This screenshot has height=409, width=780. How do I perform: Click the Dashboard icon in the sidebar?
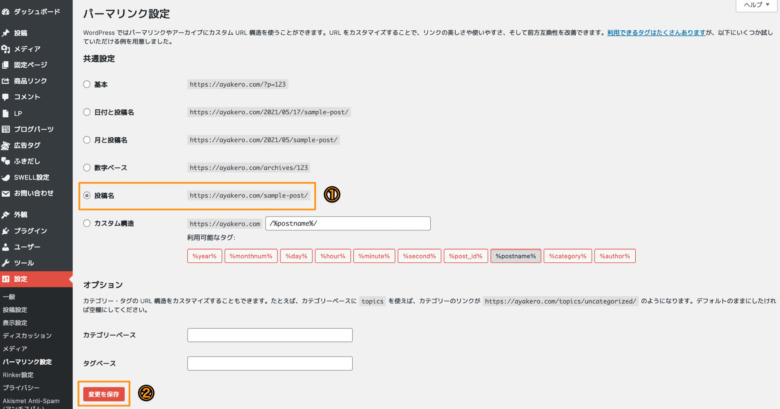click(x=5, y=11)
